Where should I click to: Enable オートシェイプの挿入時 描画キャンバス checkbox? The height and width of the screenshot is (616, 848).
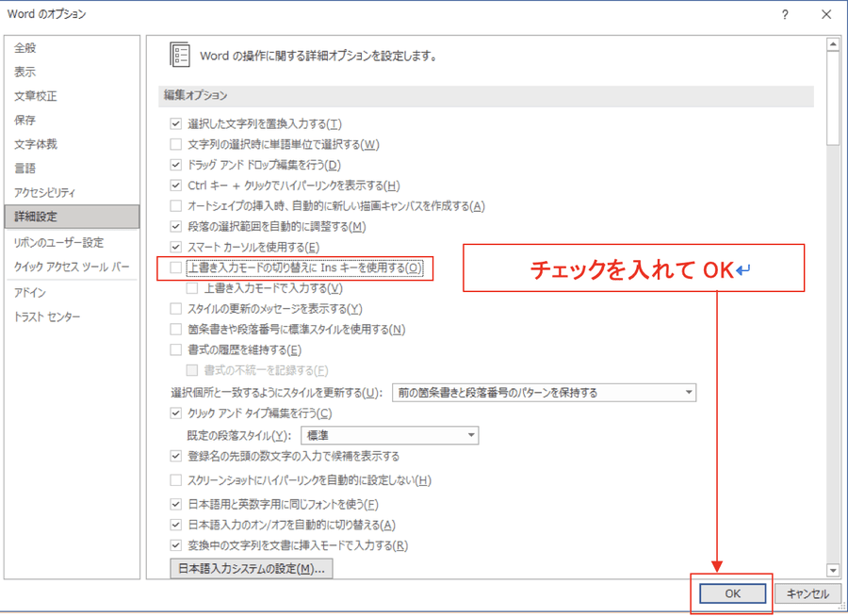[176, 206]
